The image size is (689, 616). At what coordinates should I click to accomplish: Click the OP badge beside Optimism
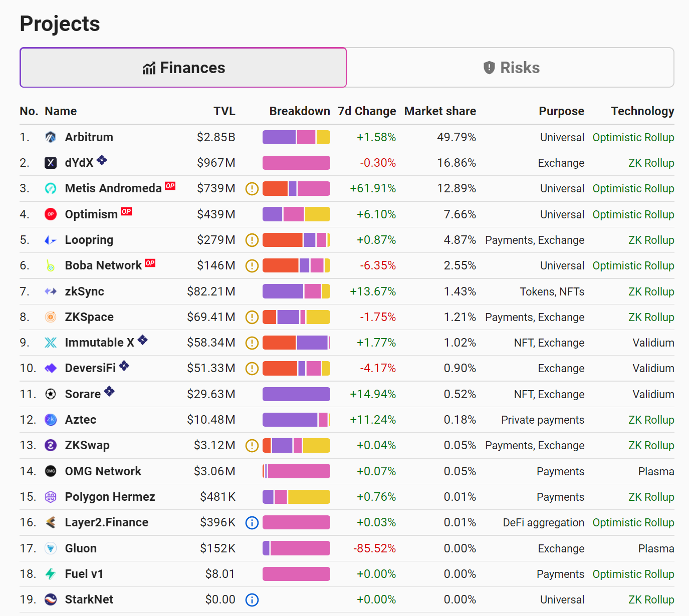126,211
